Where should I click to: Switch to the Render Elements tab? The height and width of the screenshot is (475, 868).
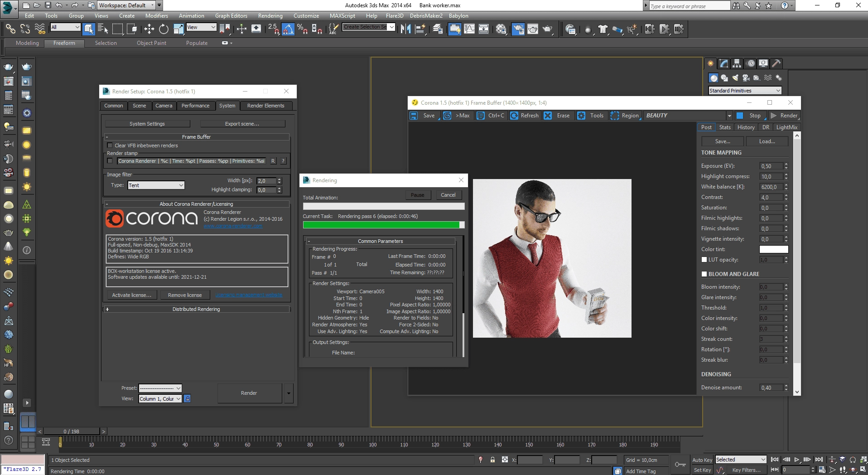point(266,106)
